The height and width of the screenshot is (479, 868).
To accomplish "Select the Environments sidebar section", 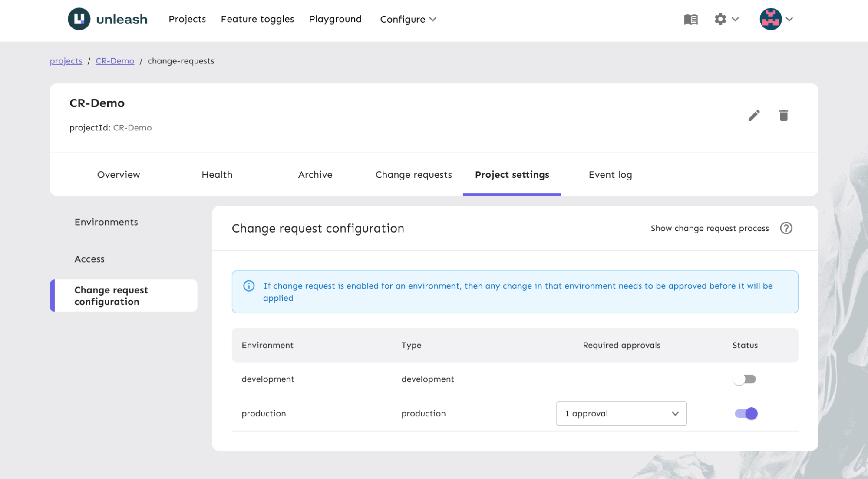I will tap(106, 222).
